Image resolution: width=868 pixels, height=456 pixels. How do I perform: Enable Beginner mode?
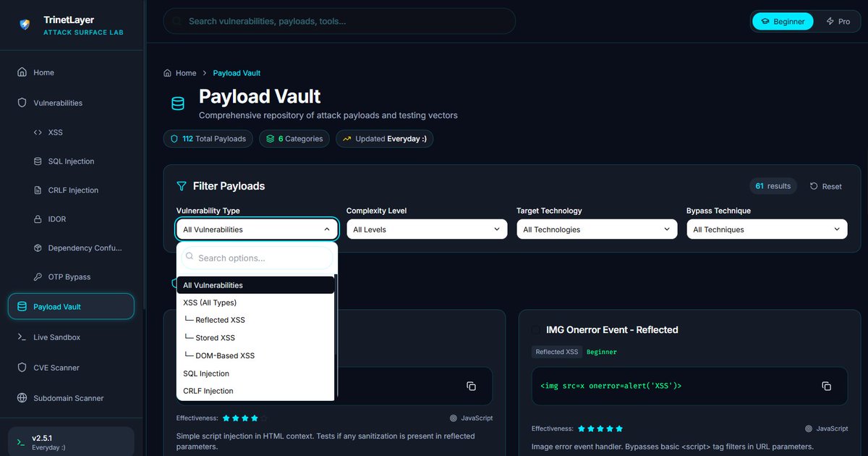pyautogui.click(x=782, y=21)
